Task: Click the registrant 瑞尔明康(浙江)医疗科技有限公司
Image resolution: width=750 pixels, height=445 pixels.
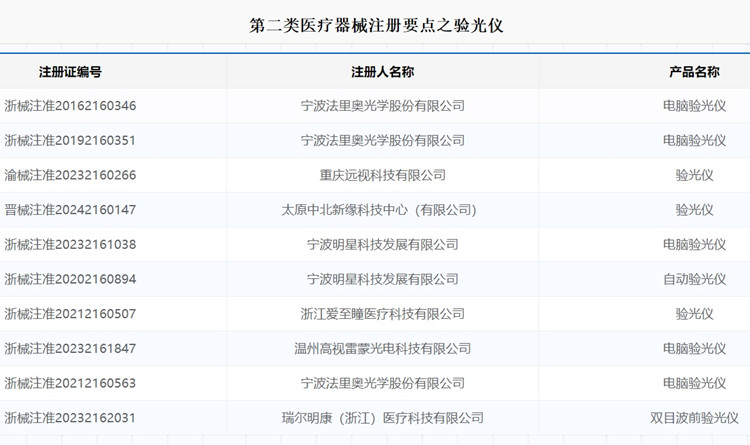Action: pos(383,418)
